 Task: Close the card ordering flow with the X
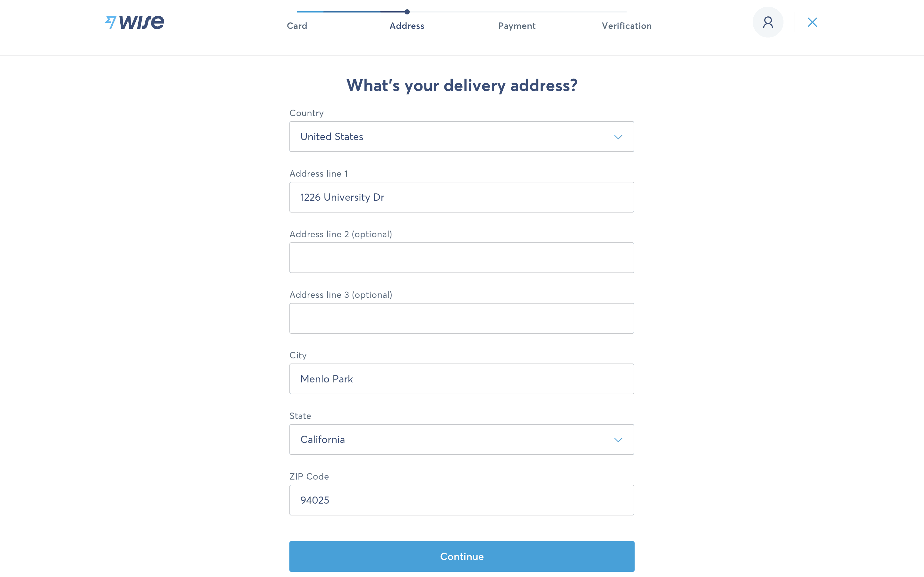click(x=812, y=22)
